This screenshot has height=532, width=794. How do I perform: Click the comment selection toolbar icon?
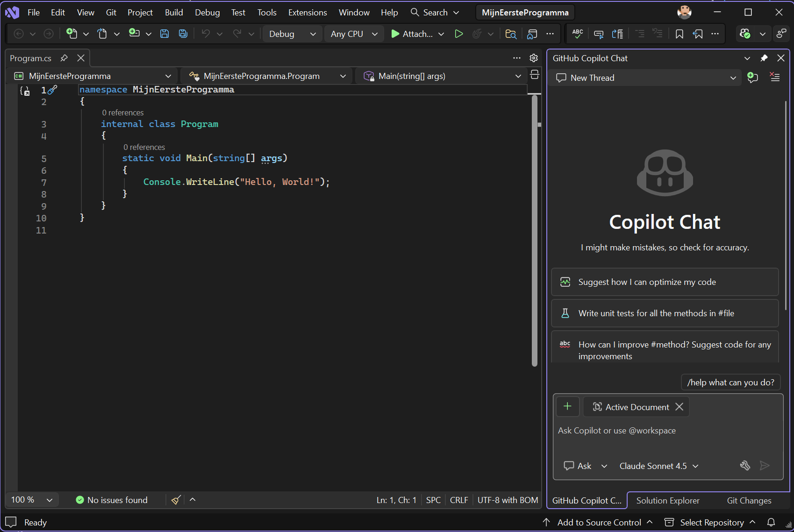click(599, 34)
